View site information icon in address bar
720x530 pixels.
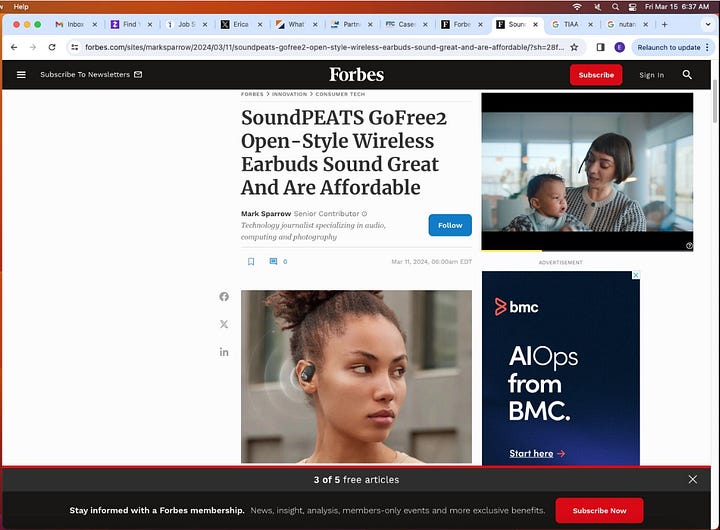(x=75, y=47)
